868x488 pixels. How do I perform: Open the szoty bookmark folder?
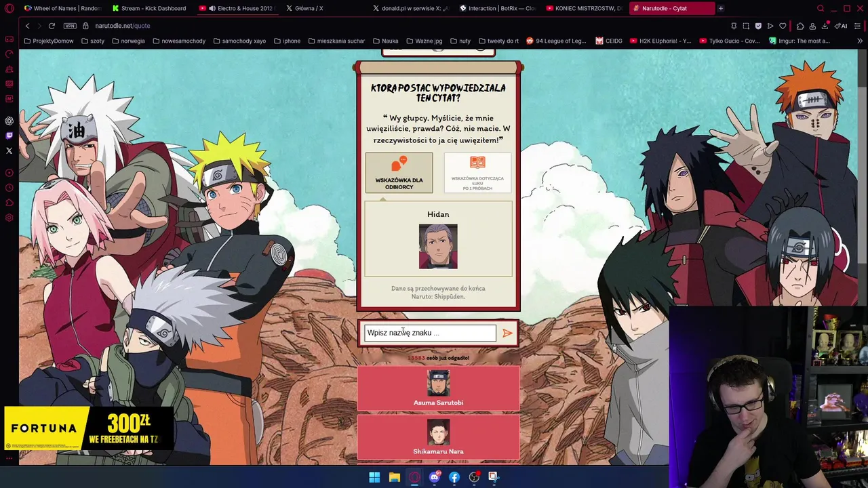tap(93, 41)
